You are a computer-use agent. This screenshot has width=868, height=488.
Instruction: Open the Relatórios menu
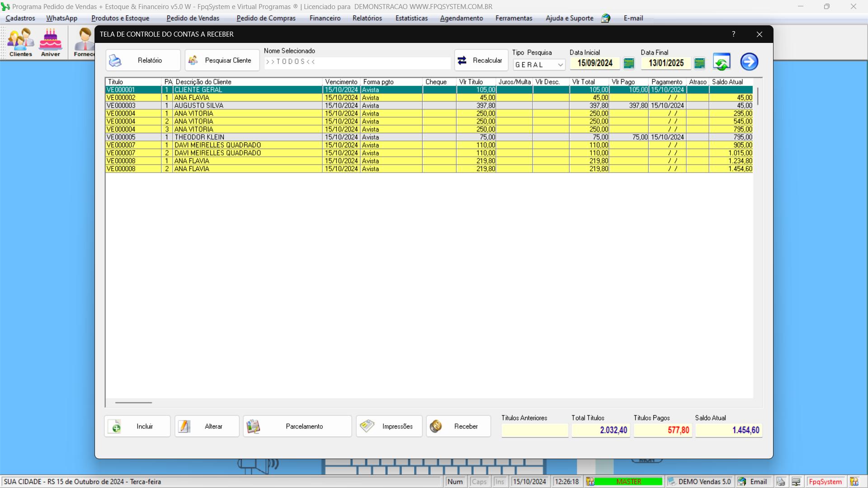367,18
